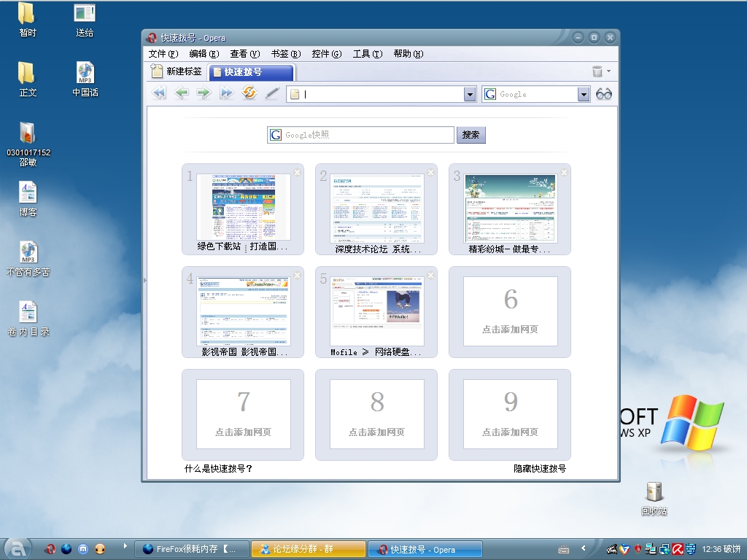Select the 正文 folder on desktop
The width and height of the screenshot is (747, 560).
click(x=27, y=79)
